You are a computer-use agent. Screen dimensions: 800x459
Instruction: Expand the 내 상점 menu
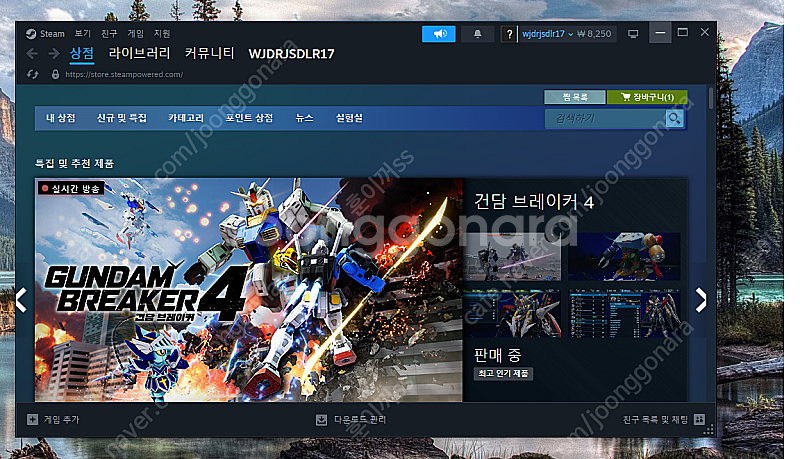pyautogui.click(x=61, y=118)
